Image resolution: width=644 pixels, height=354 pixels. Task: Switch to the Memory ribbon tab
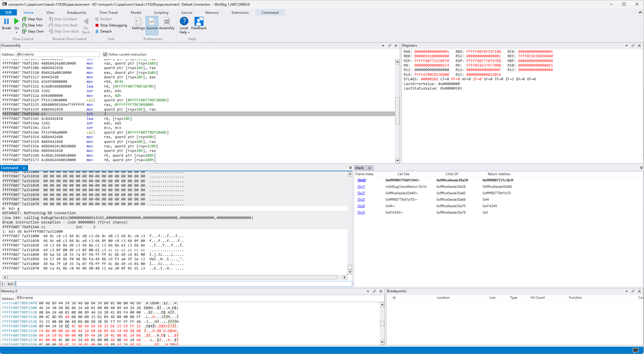212,12
